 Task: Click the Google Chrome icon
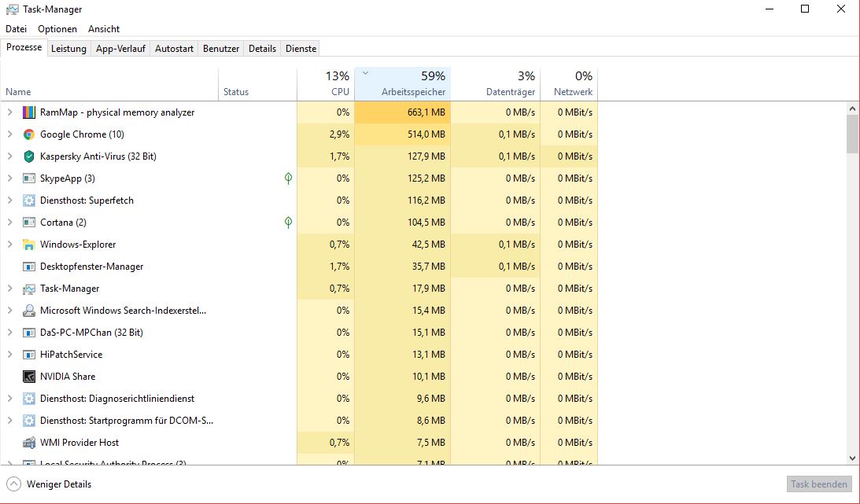tap(28, 134)
